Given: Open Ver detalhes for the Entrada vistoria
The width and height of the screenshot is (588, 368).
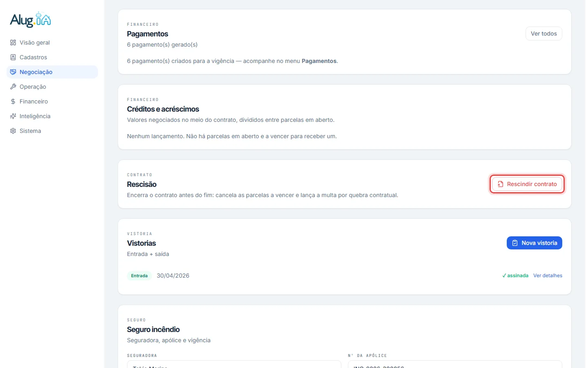Looking at the screenshot, I should (x=548, y=276).
